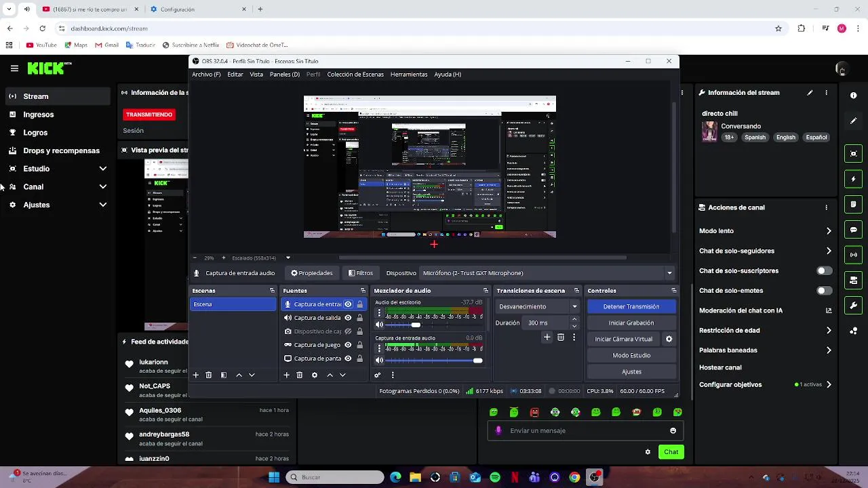Move selected source down in Fuentes
The height and width of the screenshot is (488, 868).
click(x=342, y=375)
